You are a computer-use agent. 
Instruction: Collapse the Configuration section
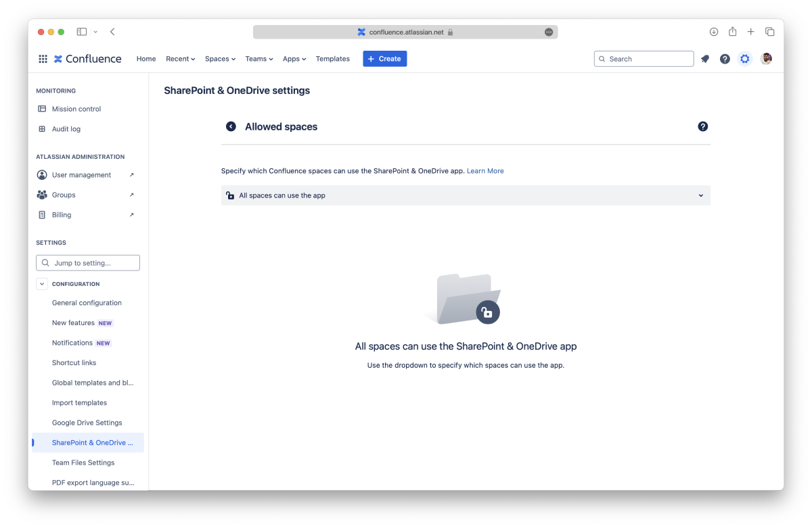pyautogui.click(x=42, y=284)
